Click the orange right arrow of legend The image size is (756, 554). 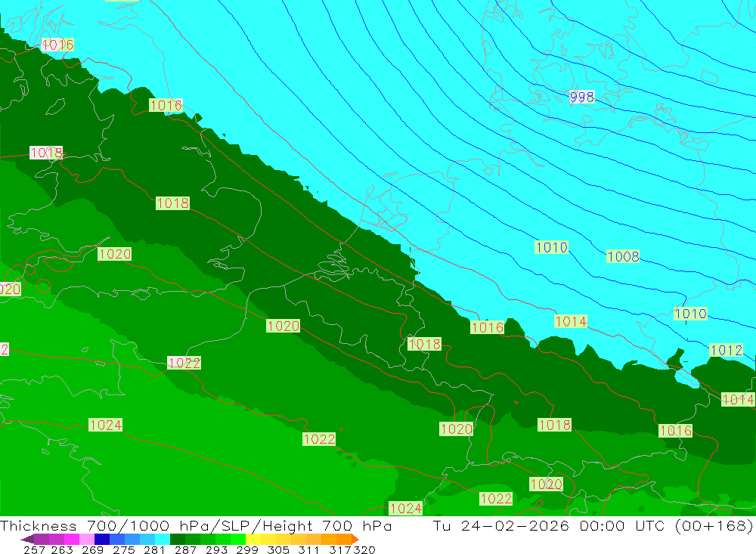pos(355,539)
